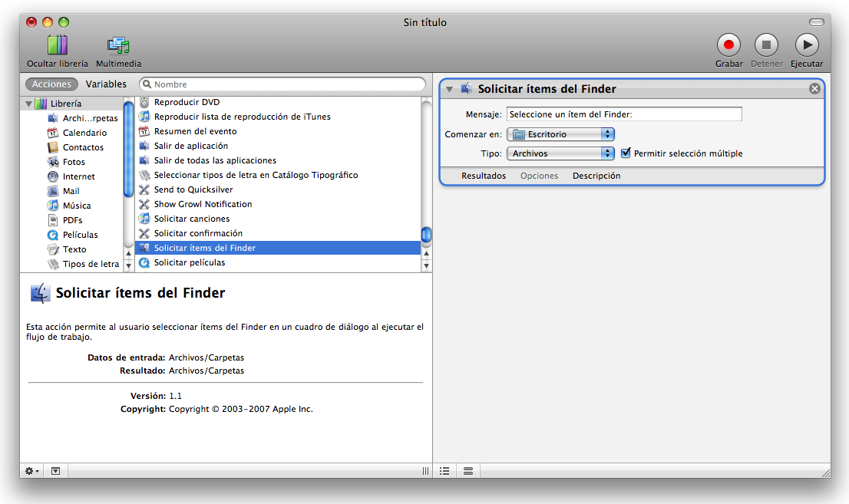This screenshot has height=504, width=849.
Task: Select the Música category icon
Action: click(x=52, y=206)
